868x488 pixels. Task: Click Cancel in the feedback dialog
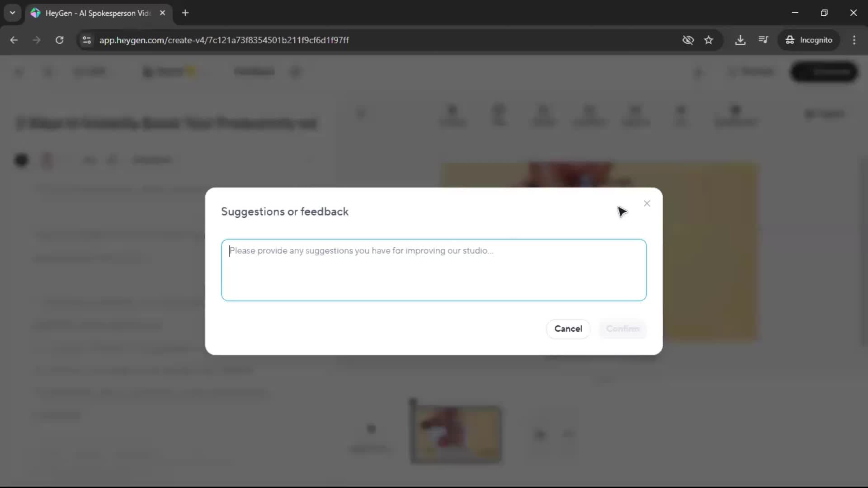pyautogui.click(x=568, y=329)
